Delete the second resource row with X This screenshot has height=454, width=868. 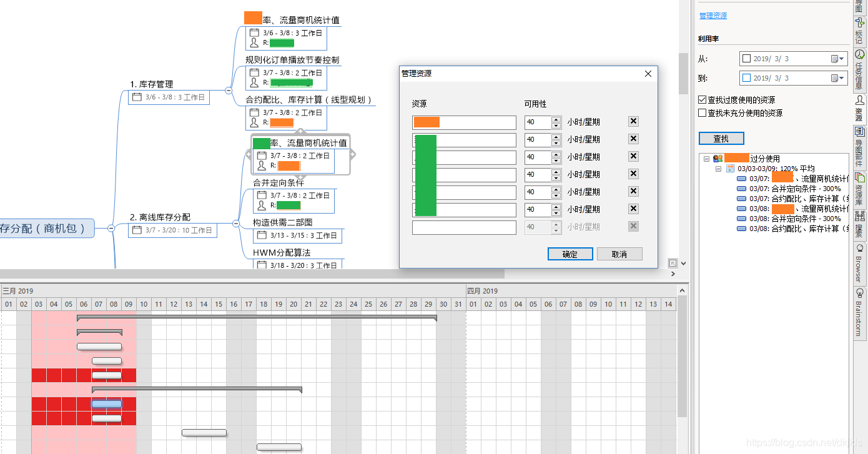pos(633,139)
